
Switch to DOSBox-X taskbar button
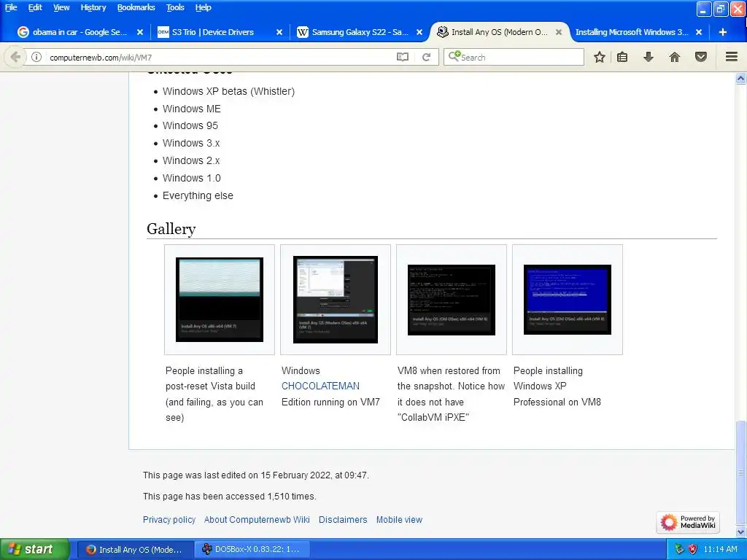click(252, 550)
